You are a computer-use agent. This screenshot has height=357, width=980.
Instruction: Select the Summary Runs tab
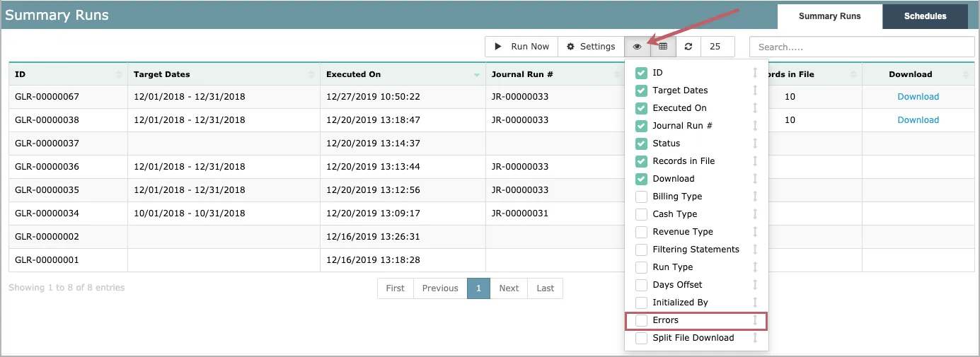(830, 16)
